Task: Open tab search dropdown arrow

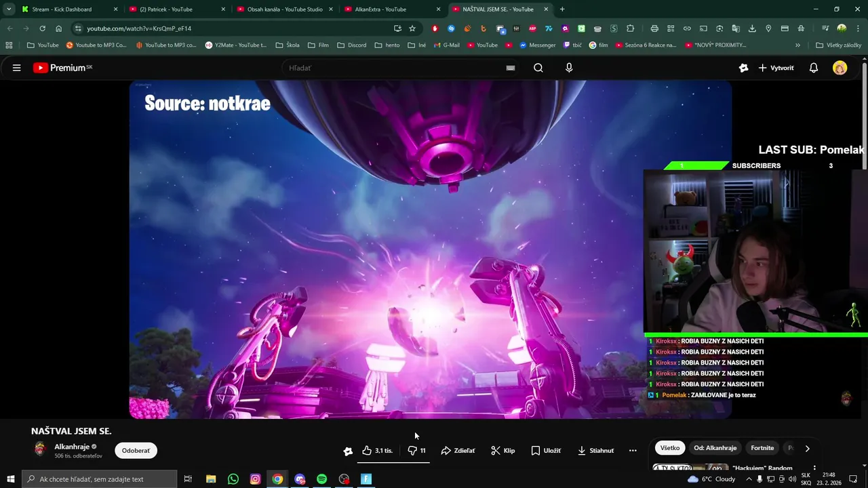Action: coord(8,9)
